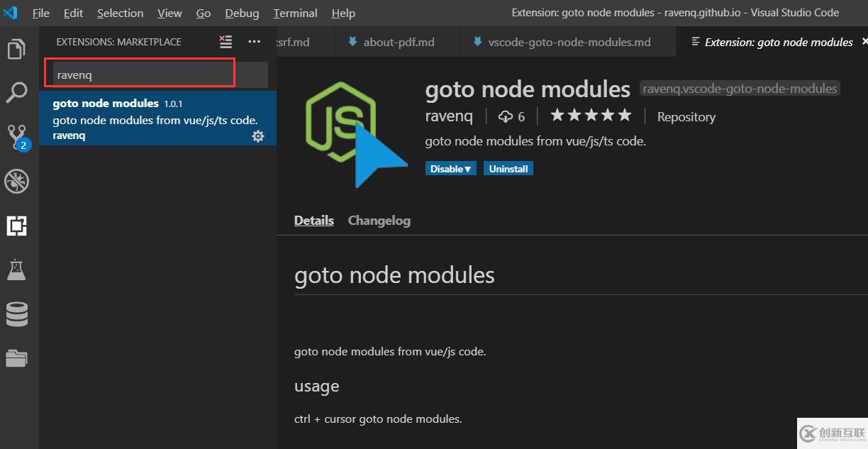Open the Help menu
This screenshot has width=868, height=449.
(343, 13)
